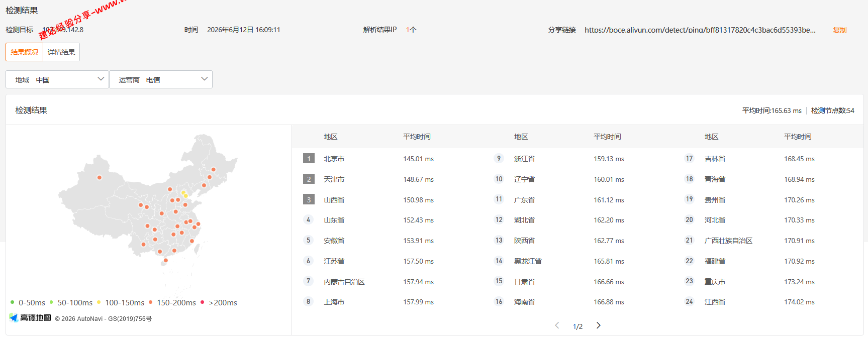Click the >200ms legend entry
Screen dimensions: 868x339
219,302
